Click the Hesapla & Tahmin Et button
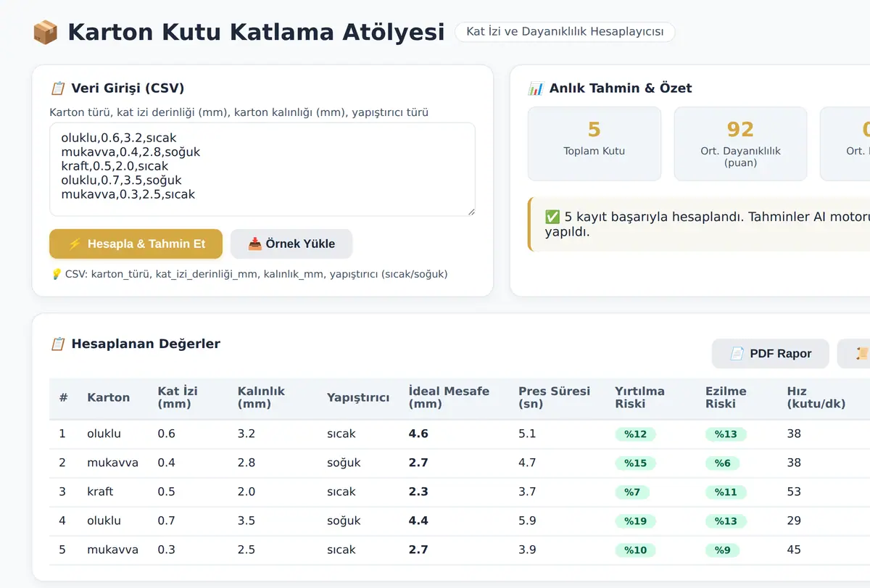This screenshot has width=870, height=588. click(x=136, y=244)
